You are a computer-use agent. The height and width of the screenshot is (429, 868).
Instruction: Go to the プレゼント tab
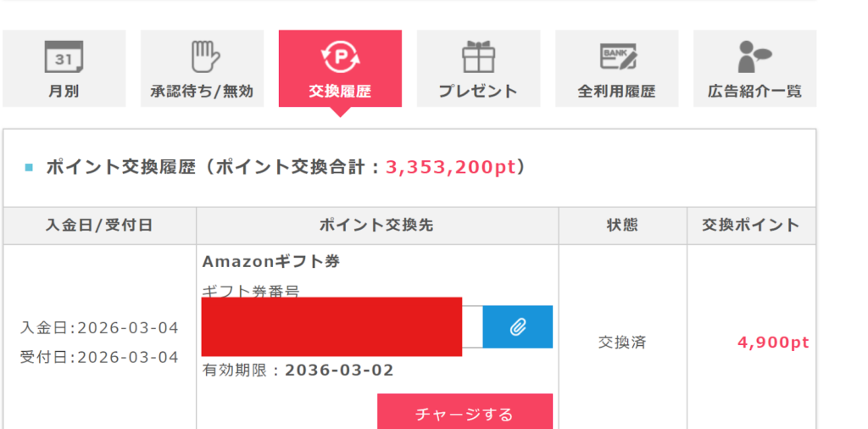tap(478, 92)
